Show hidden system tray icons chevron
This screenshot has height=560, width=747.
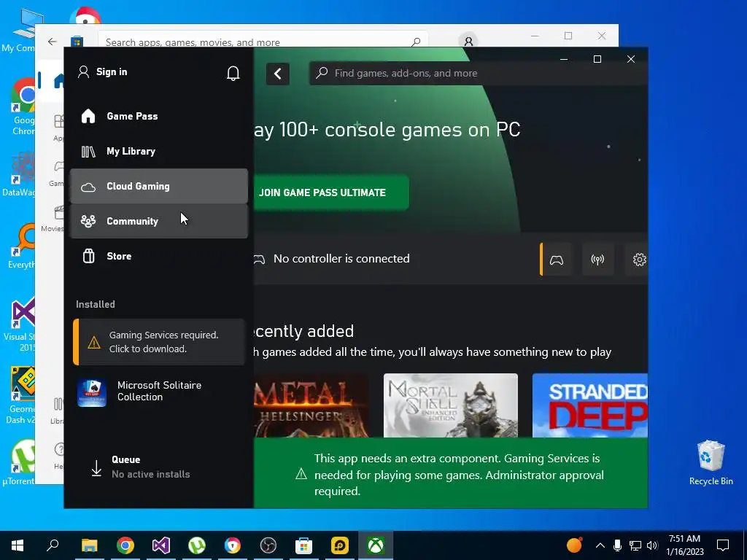pos(600,545)
